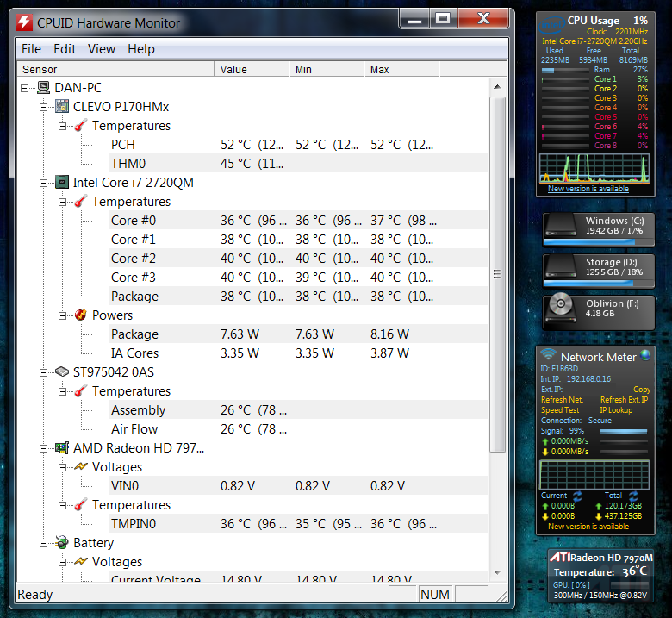The height and width of the screenshot is (618, 672).
Task: Collapse the Powers node
Action: click(62, 315)
